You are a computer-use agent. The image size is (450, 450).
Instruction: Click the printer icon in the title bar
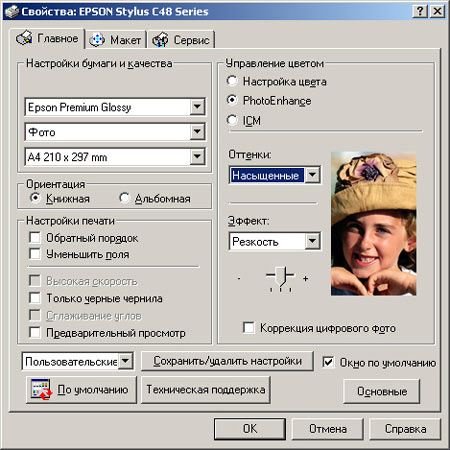(x=11, y=12)
